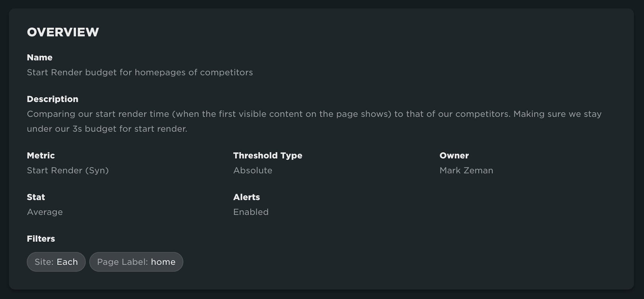Viewport: 644px width, 299px height.
Task: Click the 'Enabled' alerts status
Action: (x=251, y=212)
